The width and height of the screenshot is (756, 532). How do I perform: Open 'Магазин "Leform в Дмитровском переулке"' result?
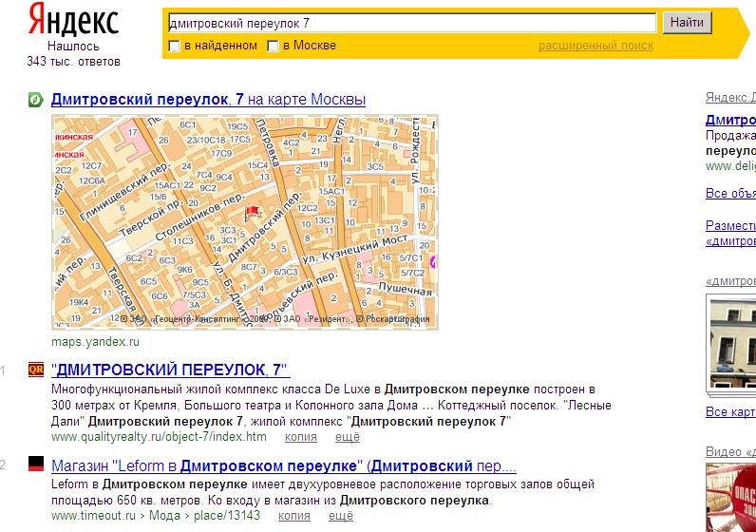coord(283,465)
